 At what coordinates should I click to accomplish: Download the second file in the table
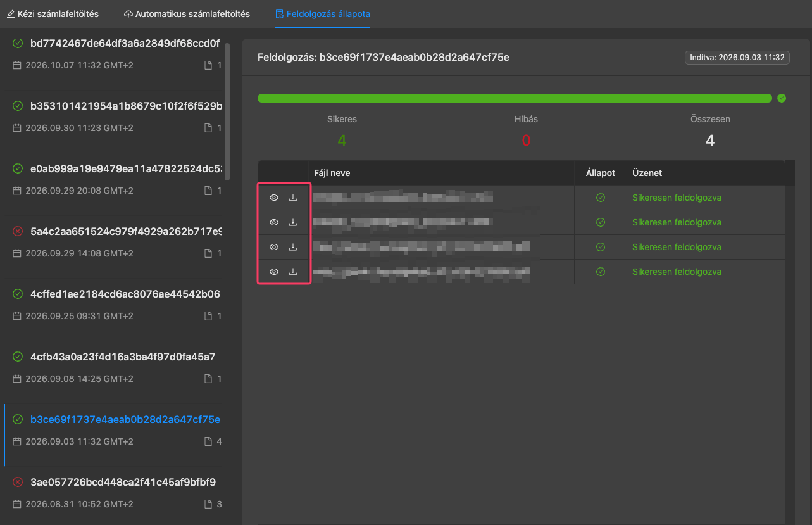pyautogui.click(x=293, y=222)
